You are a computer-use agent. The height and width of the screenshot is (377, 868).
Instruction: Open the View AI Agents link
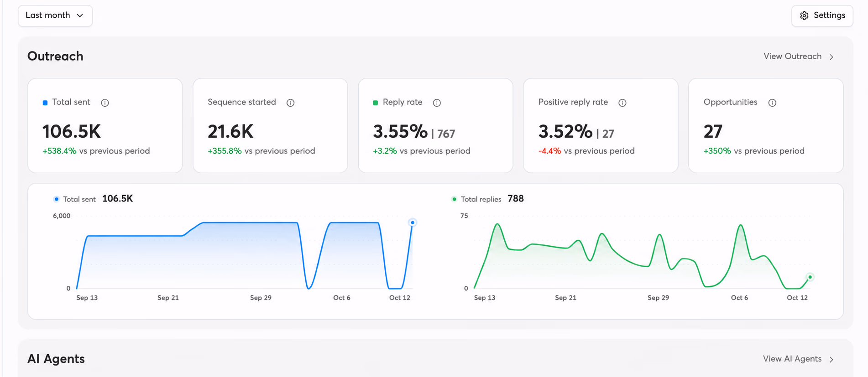click(x=799, y=359)
